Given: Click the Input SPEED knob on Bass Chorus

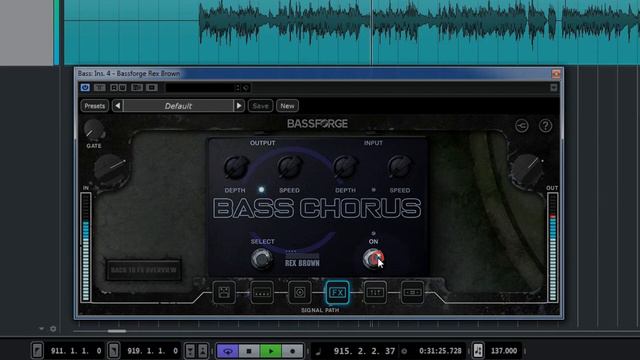Looking at the screenshot, I should tap(400, 167).
